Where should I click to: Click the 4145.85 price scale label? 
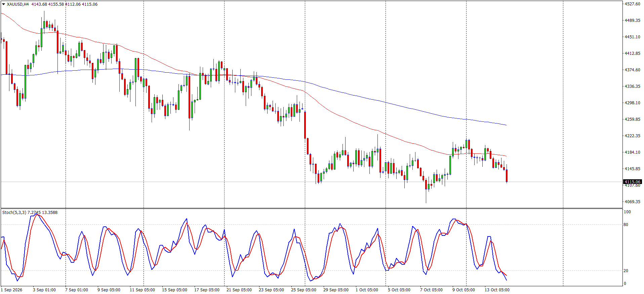click(x=632, y=169)
